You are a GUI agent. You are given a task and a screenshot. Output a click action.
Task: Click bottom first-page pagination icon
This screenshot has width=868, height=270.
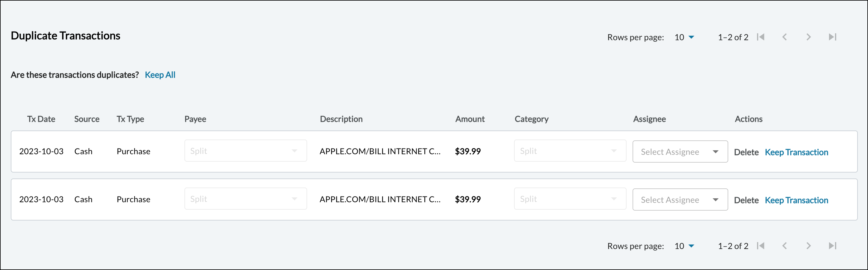click(x=761, y=246)
